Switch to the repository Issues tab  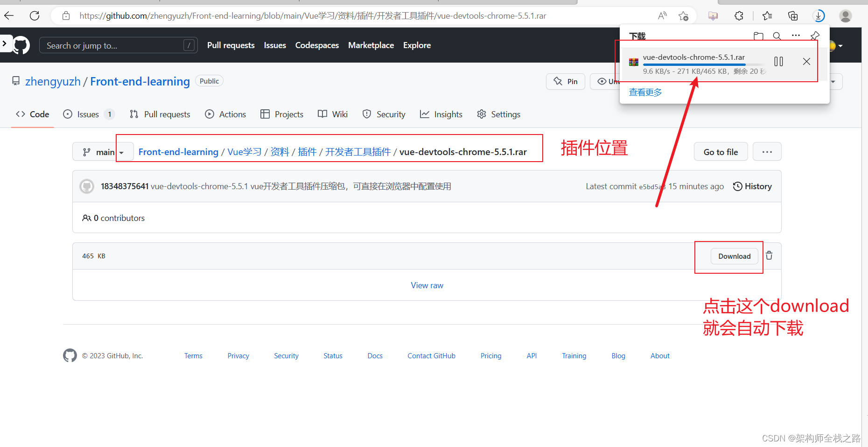coord(89,114)
